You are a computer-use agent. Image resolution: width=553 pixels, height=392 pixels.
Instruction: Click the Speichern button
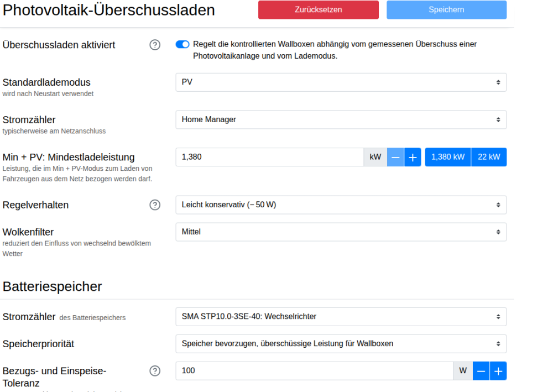[446, 10]
